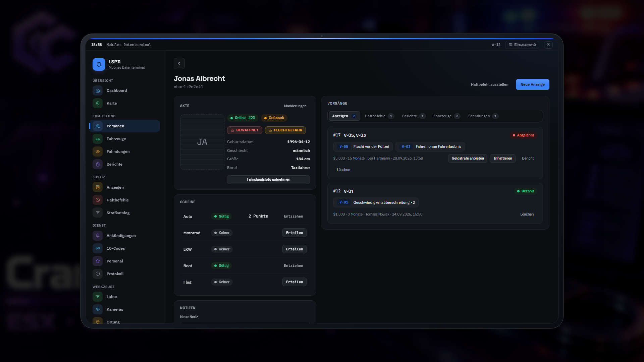Image resolution: width=644 pixels, height=362 pixels.
Task: Switch to the Fahndungen tab in Vorgänge
Action: (483, 116)
